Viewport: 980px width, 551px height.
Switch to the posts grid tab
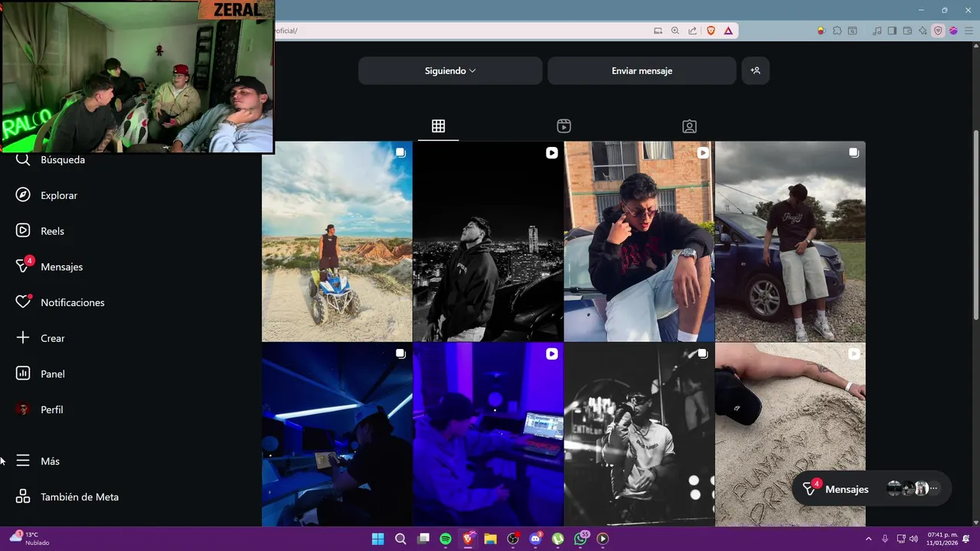tap(438, 126)
